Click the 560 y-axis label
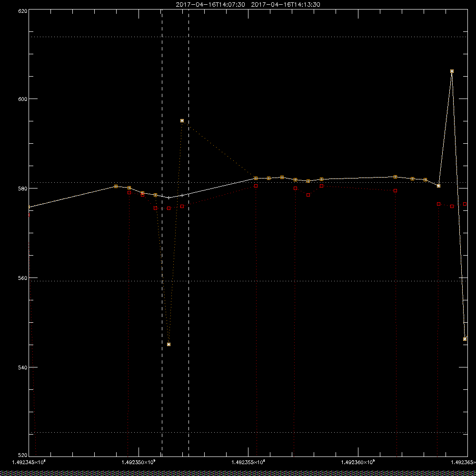This screenshot has width=476, height=476. 23,278
